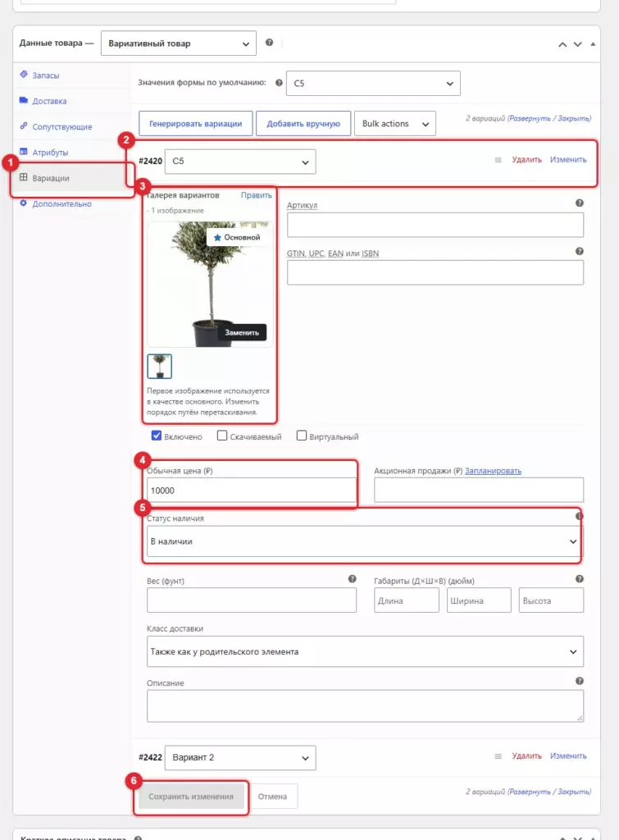Focus Длина length field
This screenshot has height=840, width=619.
(407, 600)
